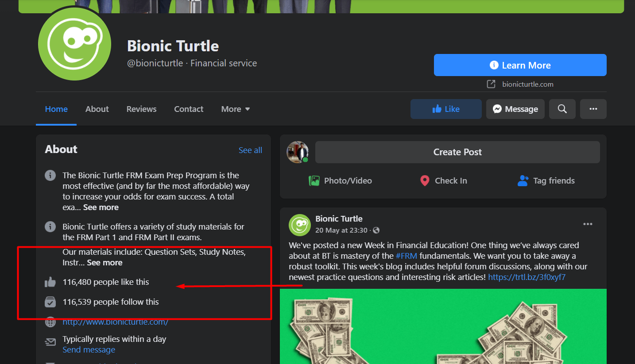Screen dimensions: 635x364
Task: Click the globe website icon
Action: pos(50,322)
